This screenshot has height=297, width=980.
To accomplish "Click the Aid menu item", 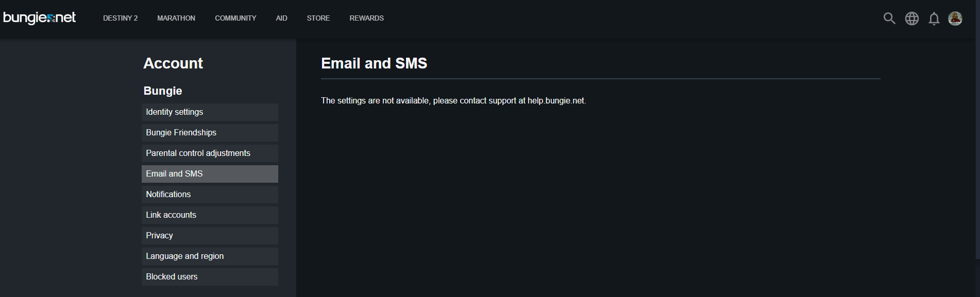I will [281, 18].
